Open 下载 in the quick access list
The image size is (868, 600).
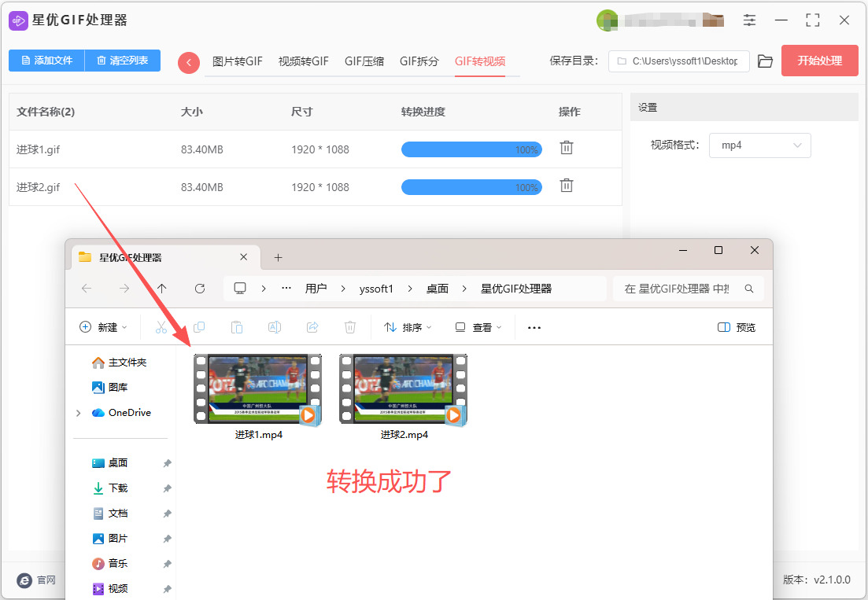click(109, 488)
